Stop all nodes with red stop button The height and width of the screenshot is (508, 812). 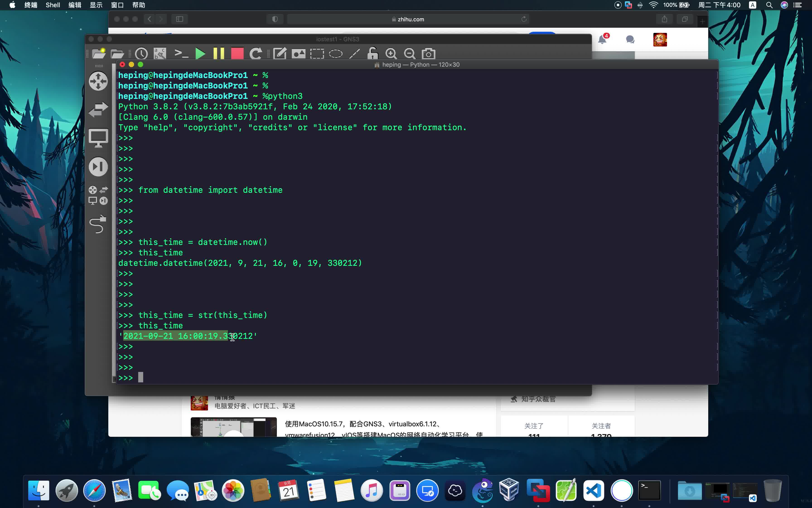237,54
